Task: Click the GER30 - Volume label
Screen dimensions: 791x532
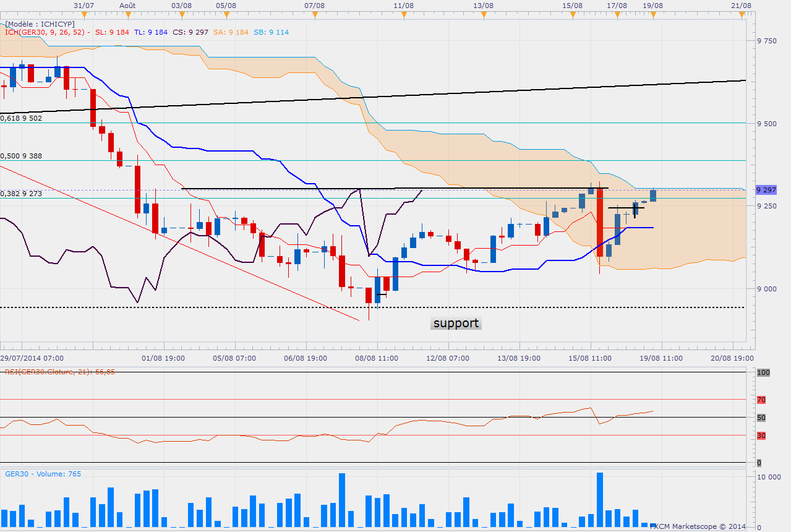Action: point(43,474)
